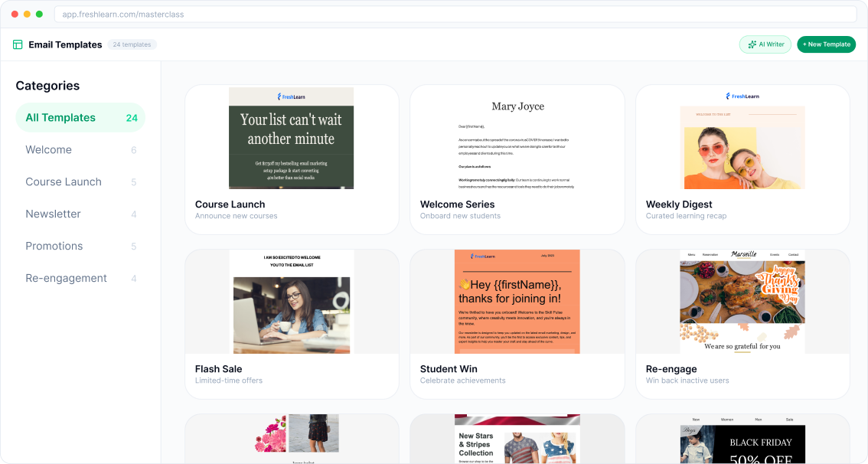Open the Welcome category in the sidebar
The image size is (868, 464).
pyautogui.click(x=49, y=149)
